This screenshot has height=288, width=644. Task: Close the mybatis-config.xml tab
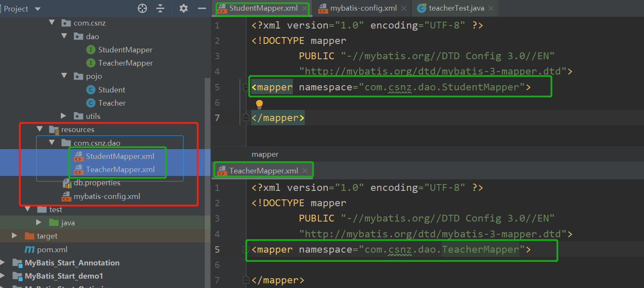pyautogui.click(x=404, y=8)
